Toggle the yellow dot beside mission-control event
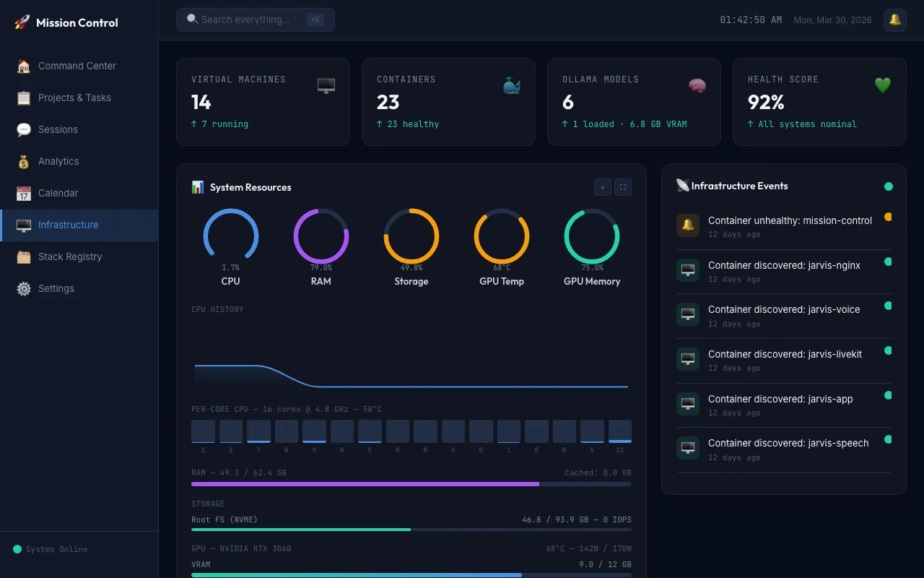This screenshot has height=578, width=924. pyautogui.click(x=888, y=216)
